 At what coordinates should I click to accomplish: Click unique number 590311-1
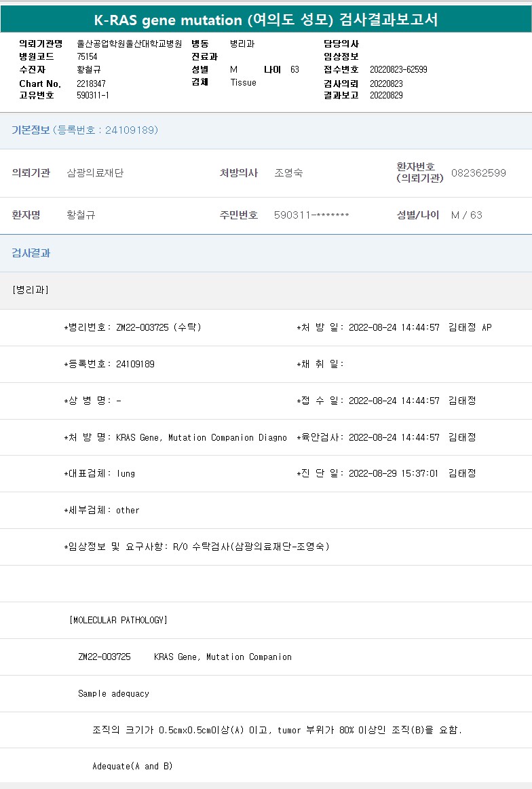(x=92, y=95)
